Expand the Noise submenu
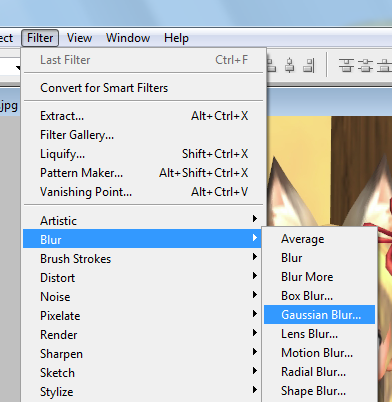392x402 pixels. [x=143, y=297]
